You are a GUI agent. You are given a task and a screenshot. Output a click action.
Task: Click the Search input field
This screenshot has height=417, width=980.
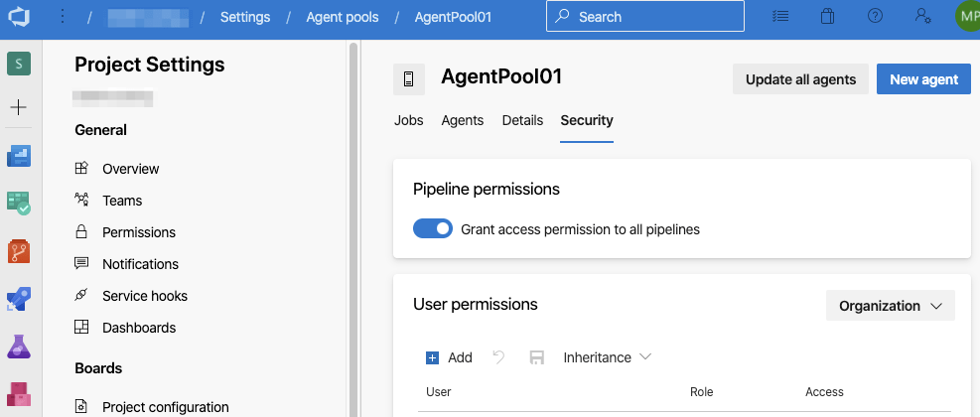click(645, 17)
